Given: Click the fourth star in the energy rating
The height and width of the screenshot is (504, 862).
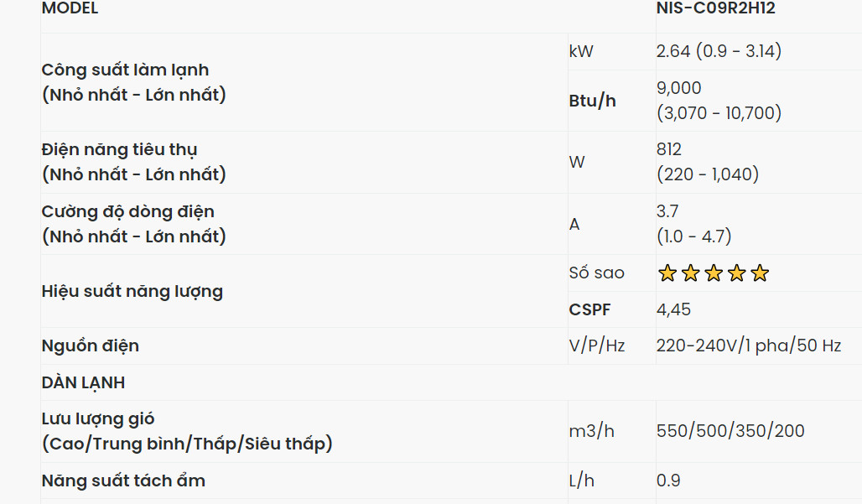Looking at the screenshot, I should pyautogui.click(x=736, y=273).
